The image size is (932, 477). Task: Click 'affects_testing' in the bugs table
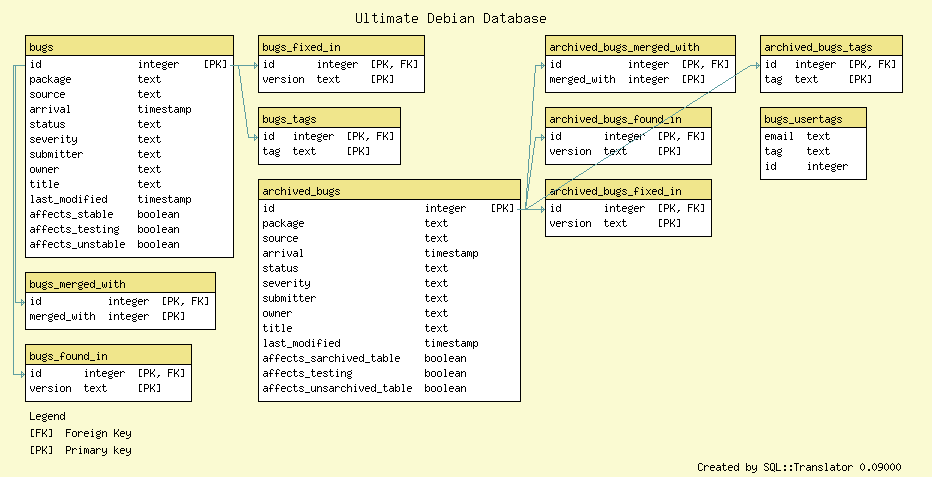[74, 229]
